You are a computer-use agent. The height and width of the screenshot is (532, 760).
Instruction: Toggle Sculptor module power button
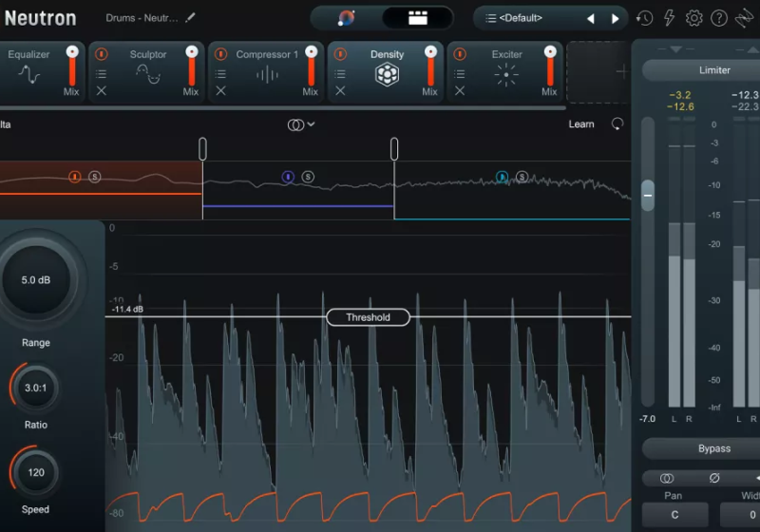102,54
